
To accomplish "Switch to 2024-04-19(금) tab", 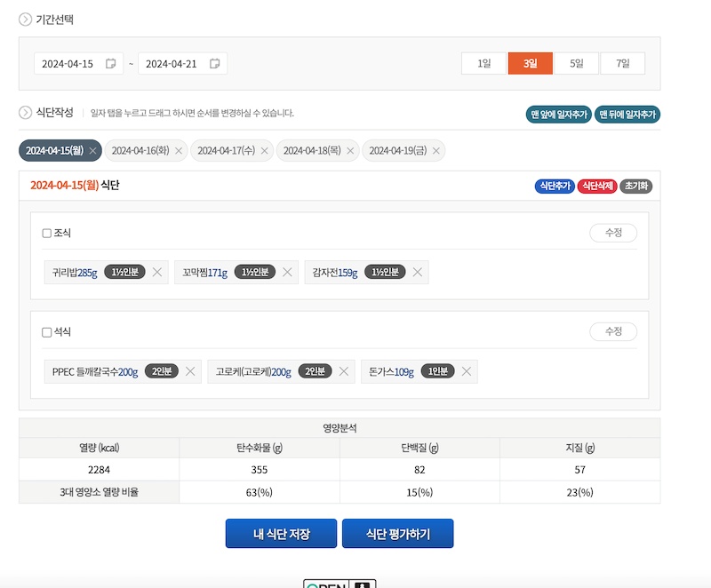I will [397, 151].
